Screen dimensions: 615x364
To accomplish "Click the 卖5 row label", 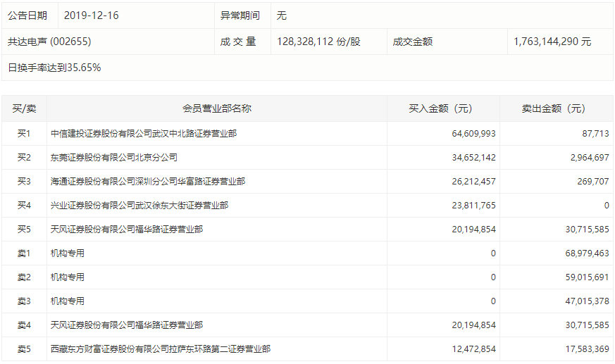I will pyautogui.click(x=24, y=349).
